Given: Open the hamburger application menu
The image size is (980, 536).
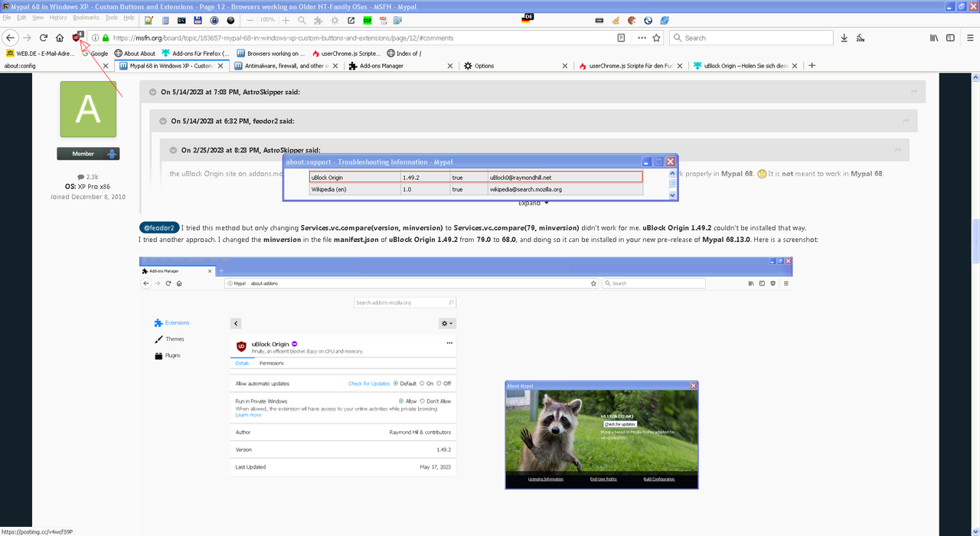Looking at the screenshot, I should click(969, 38).
